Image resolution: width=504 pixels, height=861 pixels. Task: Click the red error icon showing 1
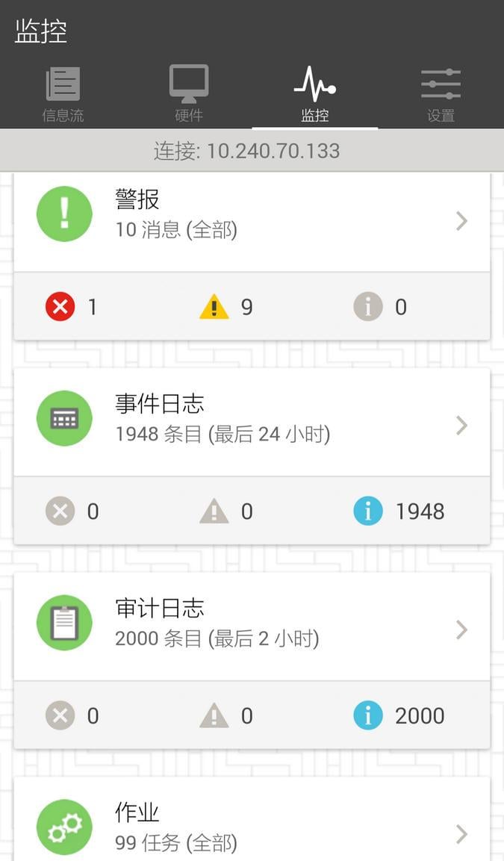(x=60, y=306)
